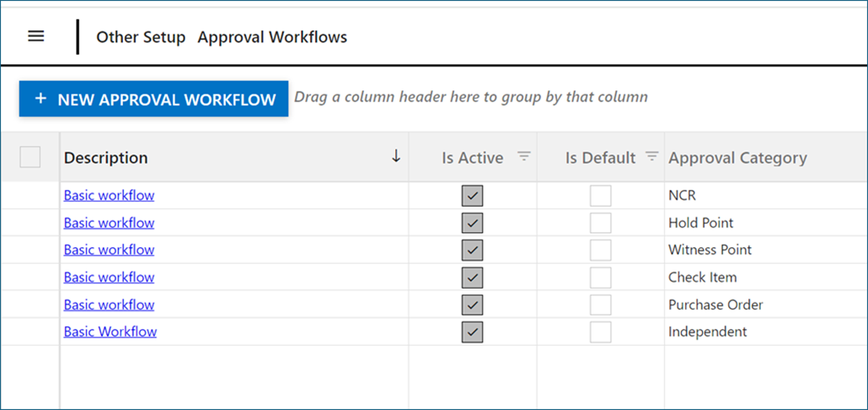Toggle Is Active for Witness Point row
This screenshot has width=868, height=410.
[473, 251]
